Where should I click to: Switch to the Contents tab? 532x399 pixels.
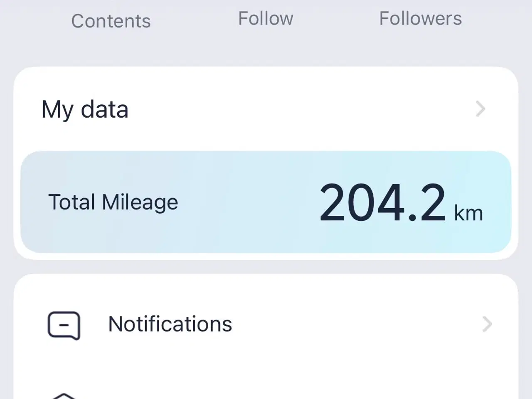pos(111,21)
